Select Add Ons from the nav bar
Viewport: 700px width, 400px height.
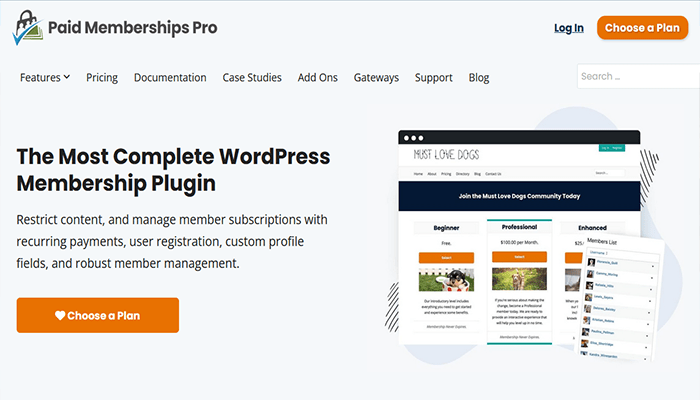317,77
